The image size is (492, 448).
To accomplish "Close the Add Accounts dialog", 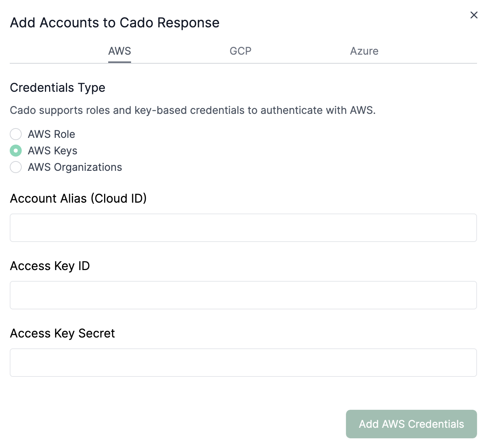I will coord(474,15).
